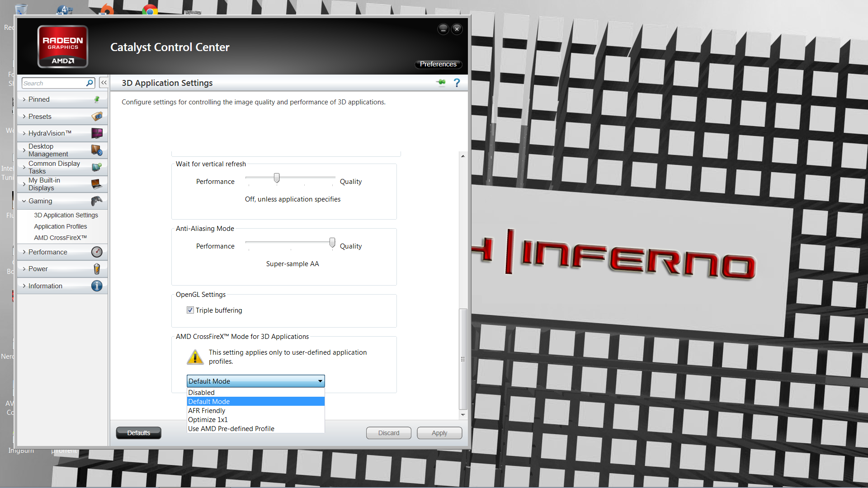Click the green pin icon in page header

[441, 82]
